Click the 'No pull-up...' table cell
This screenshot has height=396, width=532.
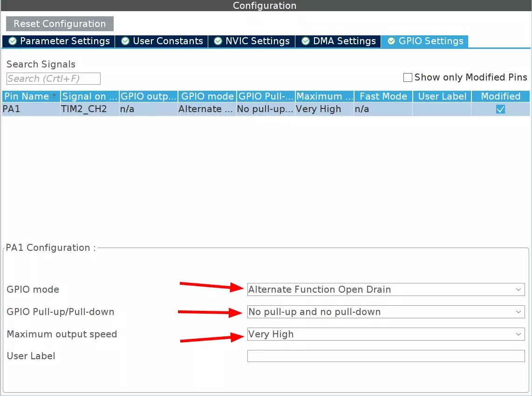point(266,109)
